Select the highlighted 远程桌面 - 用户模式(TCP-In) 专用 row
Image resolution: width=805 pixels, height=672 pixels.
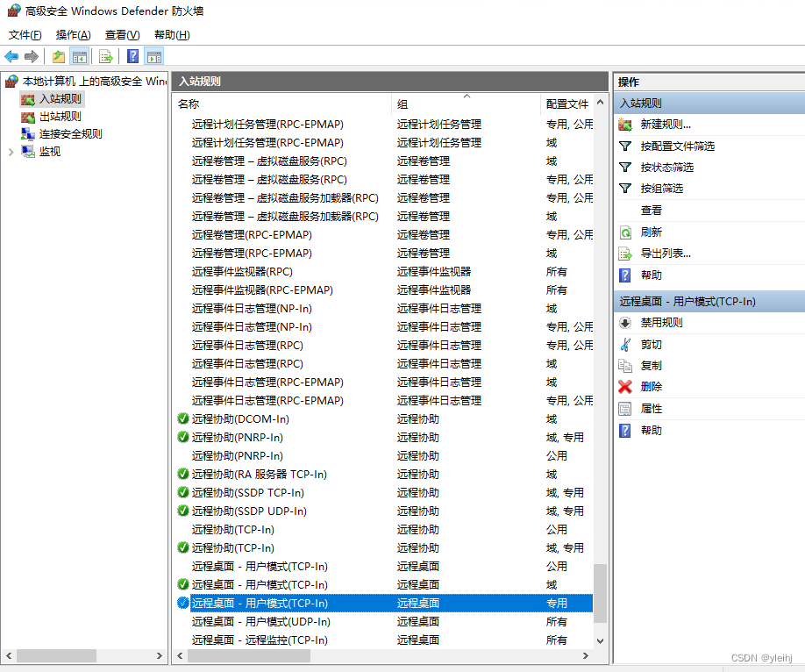(385, 604)
